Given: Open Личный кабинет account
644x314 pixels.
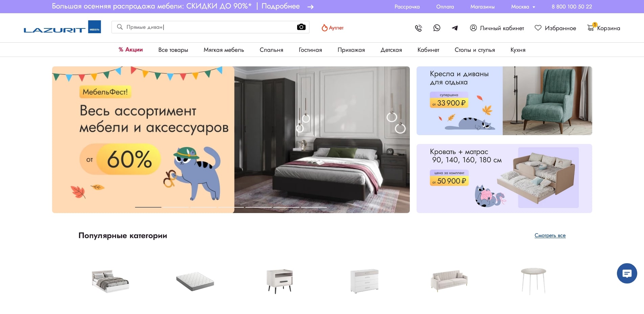Looking at the screenshot, I should pos(497,28).
